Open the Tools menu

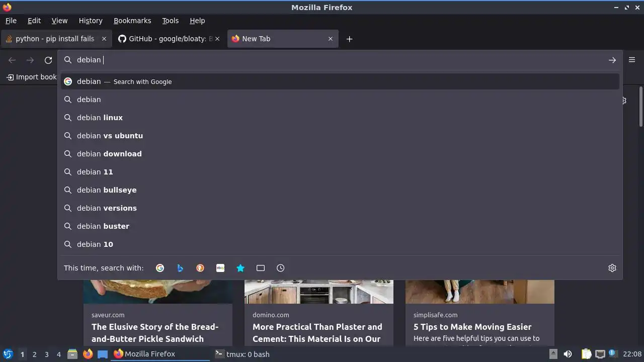[171, 21]
